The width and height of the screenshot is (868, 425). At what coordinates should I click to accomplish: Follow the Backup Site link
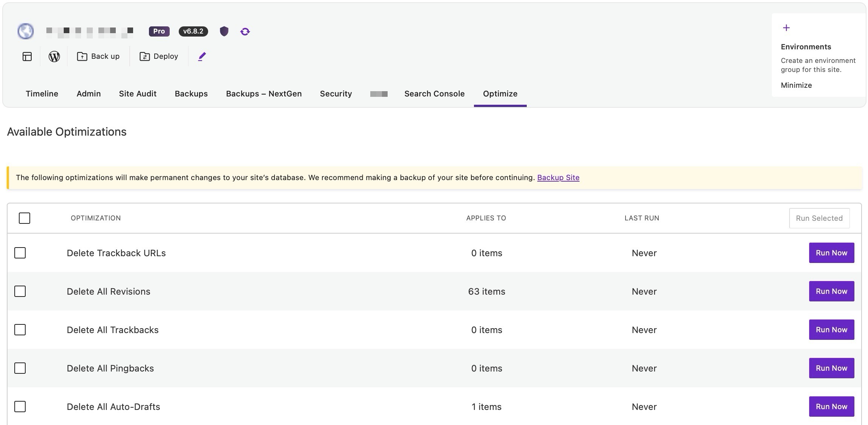tap(558, 177)
